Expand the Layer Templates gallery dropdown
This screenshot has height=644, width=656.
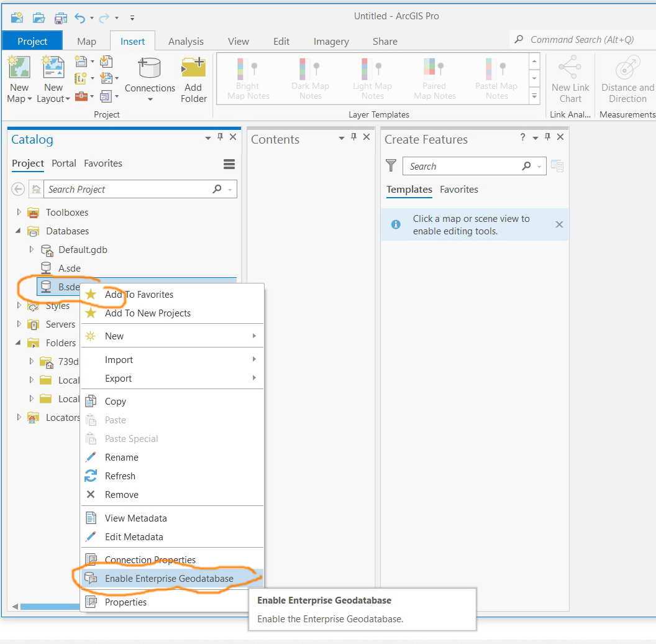coord(534,96)
